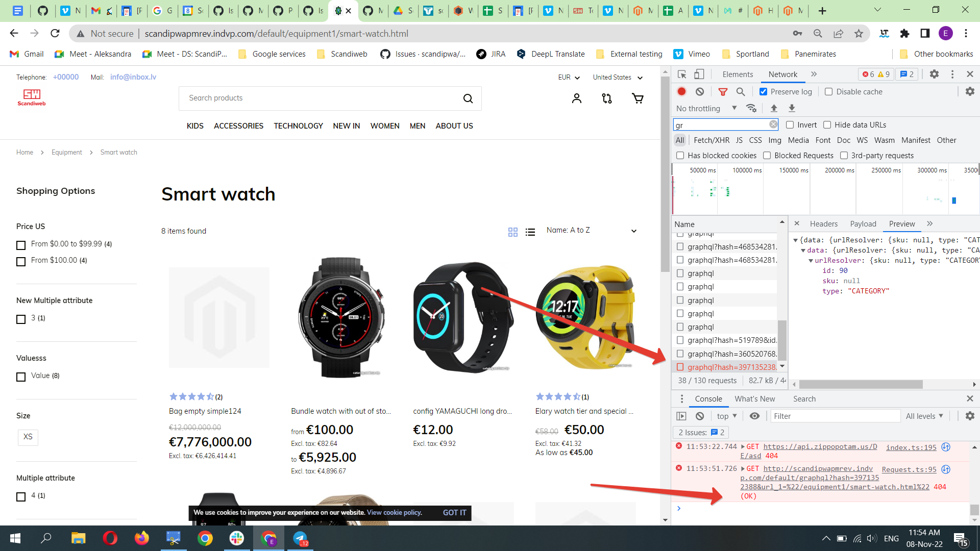This screenshot has height=551, width=980.
Task: Check the From $100.00 price filter
Action: point(21,262)
